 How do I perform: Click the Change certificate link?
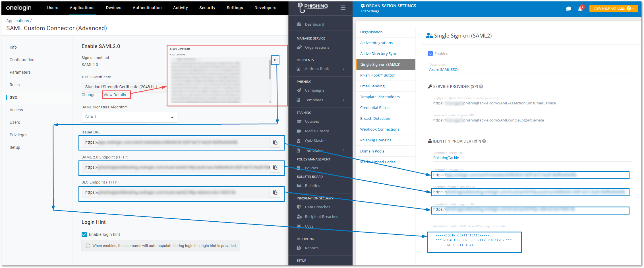[88, 95]
